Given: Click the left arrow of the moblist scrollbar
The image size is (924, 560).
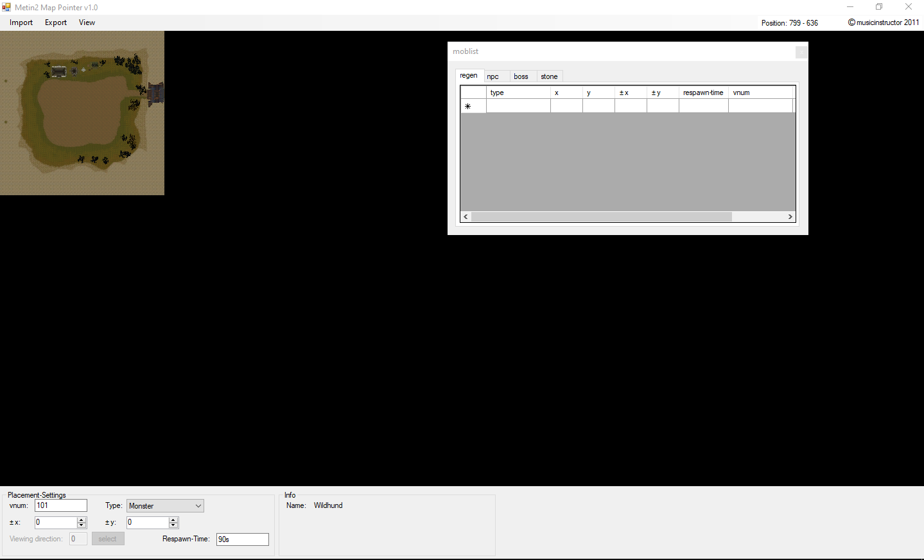Looking at the screenshot, I should pos(465,216).
